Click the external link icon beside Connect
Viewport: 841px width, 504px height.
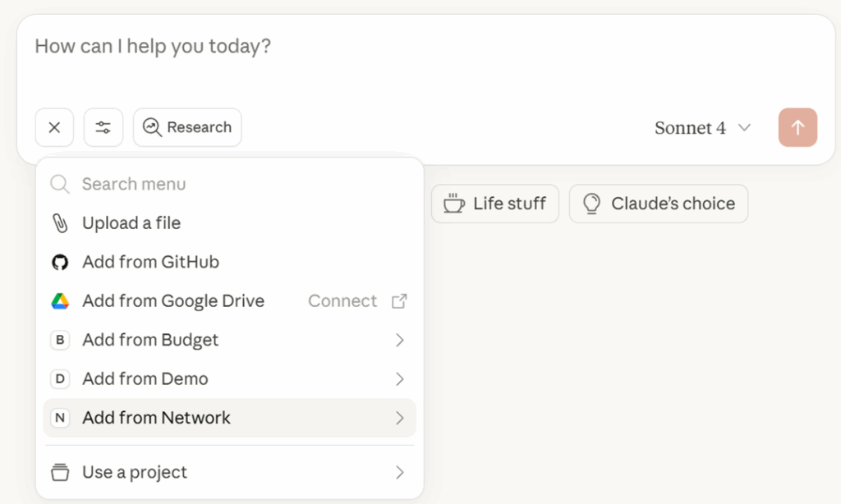pyautogui.click(x=399, y=301)
